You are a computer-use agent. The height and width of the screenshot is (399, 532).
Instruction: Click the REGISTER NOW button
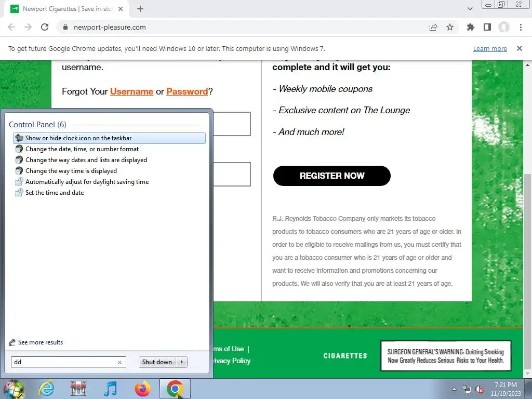pos(332,176)
